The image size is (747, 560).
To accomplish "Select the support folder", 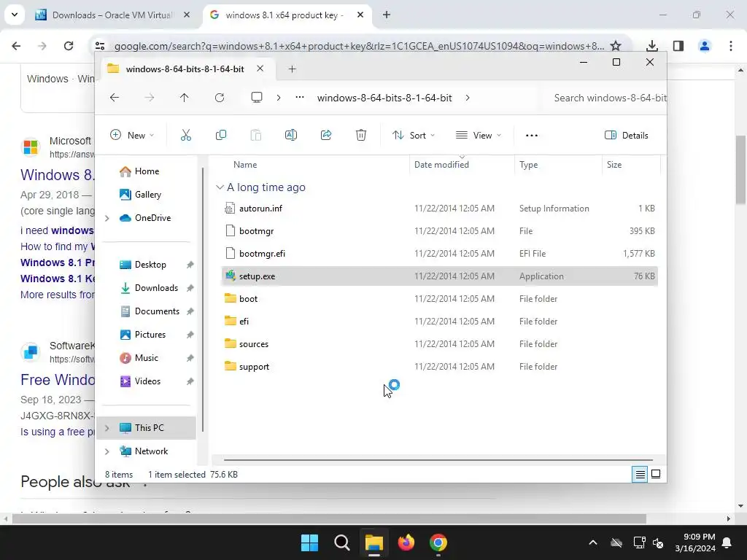I will (440, 367).
